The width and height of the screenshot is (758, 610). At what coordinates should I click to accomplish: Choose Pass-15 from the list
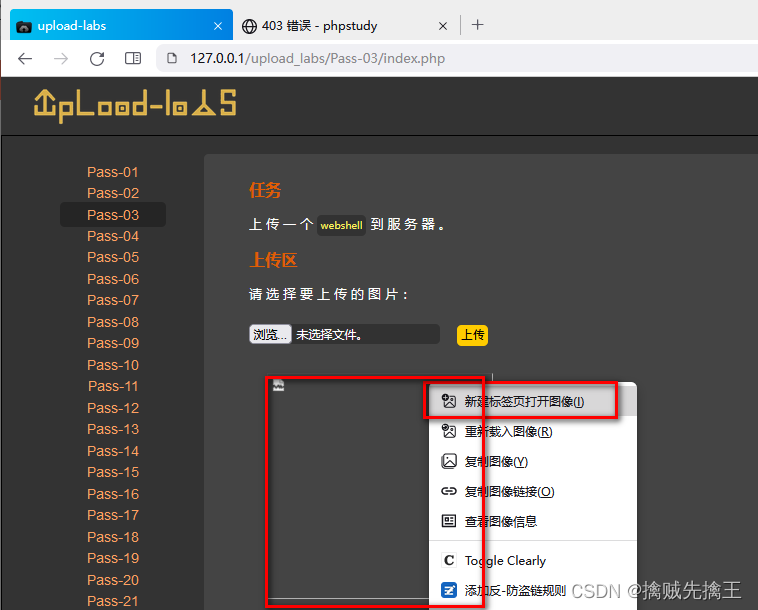tap(113, 472)
